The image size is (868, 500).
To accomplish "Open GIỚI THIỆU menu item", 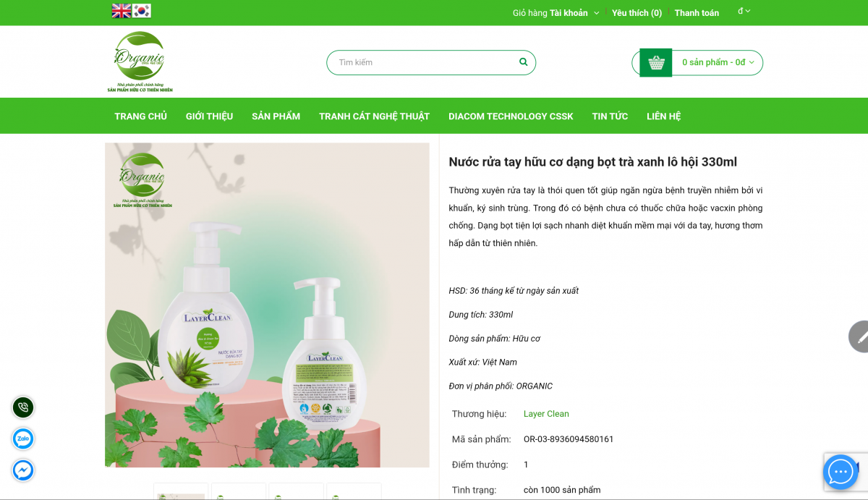I will point(209,116).
